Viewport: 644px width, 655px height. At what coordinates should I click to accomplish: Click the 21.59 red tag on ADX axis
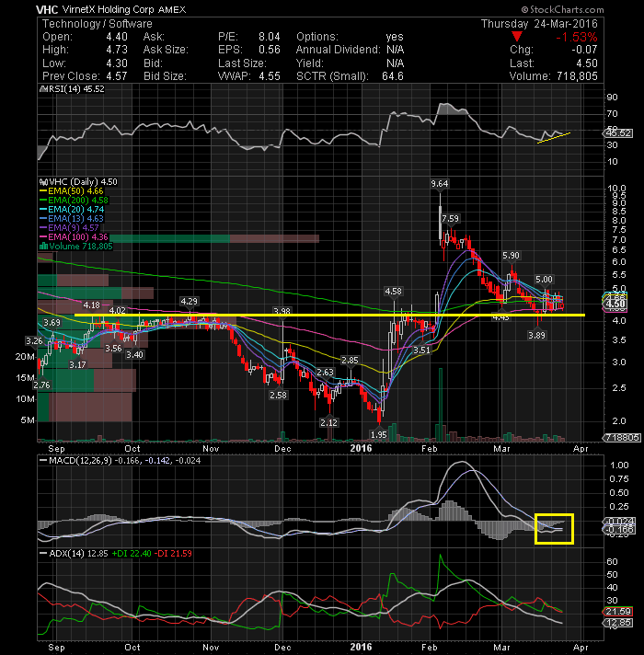pyautogui.click(x=618, y=612)
